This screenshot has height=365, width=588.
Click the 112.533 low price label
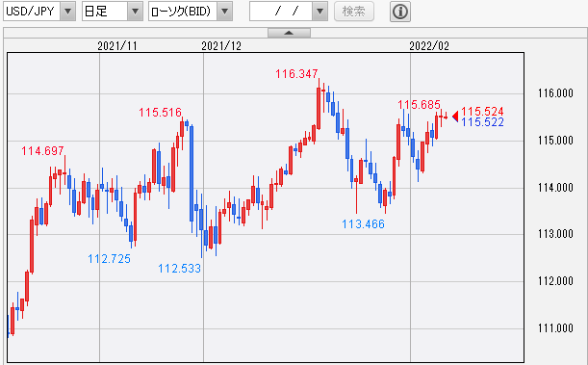click(179, 269)
